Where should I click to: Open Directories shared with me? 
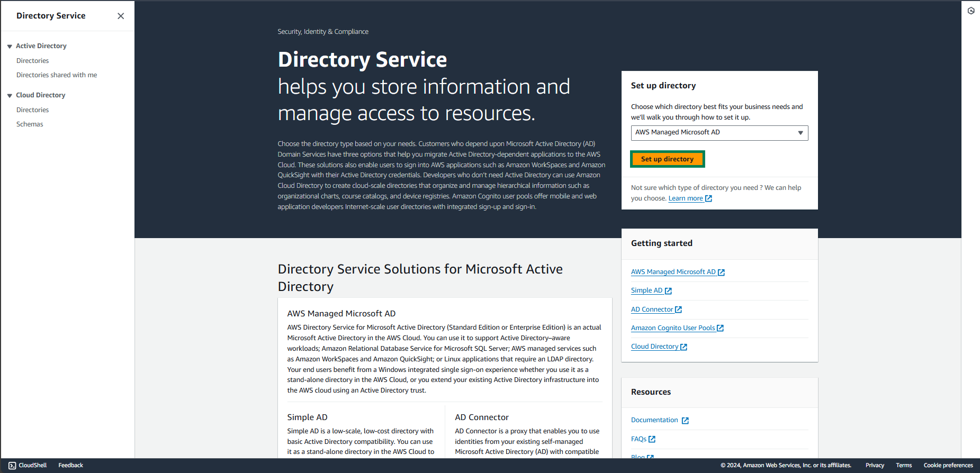click(x=57, y=75)
